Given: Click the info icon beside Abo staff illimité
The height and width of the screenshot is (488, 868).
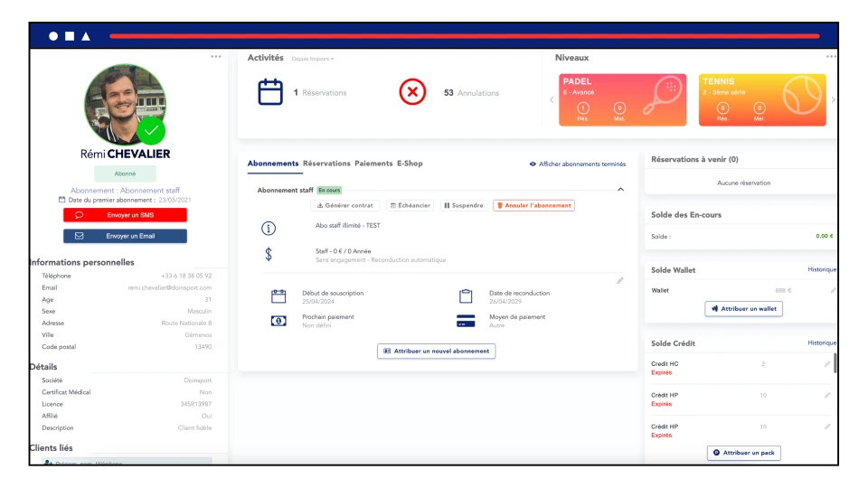Looking at the screenshot, I should tap(269, 228).
